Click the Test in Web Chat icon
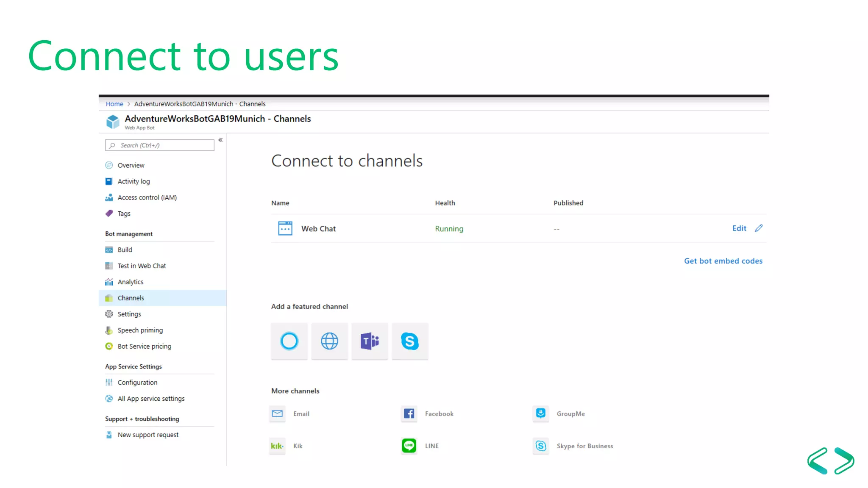Screen dimensions: 868x488 109,266
